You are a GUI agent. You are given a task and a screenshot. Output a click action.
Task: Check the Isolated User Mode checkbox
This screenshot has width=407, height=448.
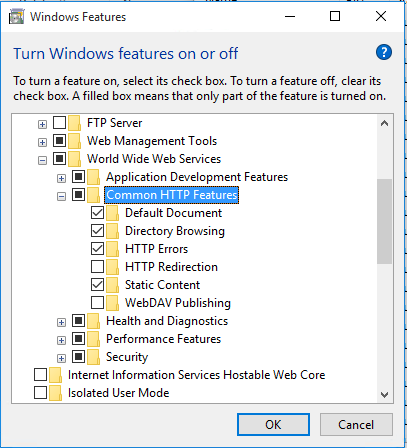click(x=40, y=393)
